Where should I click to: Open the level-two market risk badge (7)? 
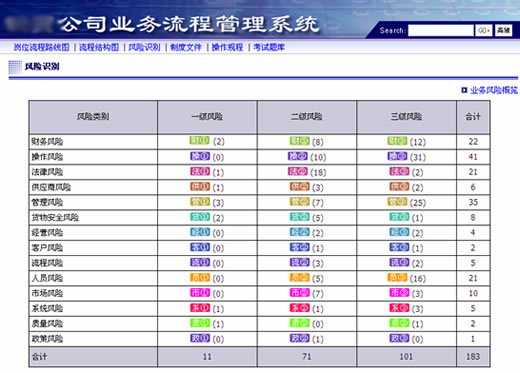[x=300, y=292]
